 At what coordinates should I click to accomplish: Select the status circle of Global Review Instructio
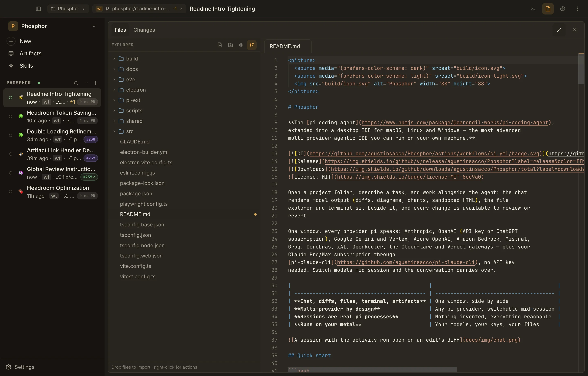click(x=10, y=173)
